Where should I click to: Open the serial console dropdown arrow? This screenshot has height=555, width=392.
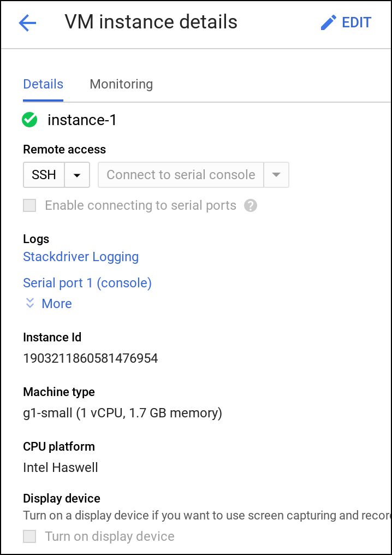[276, 175]
